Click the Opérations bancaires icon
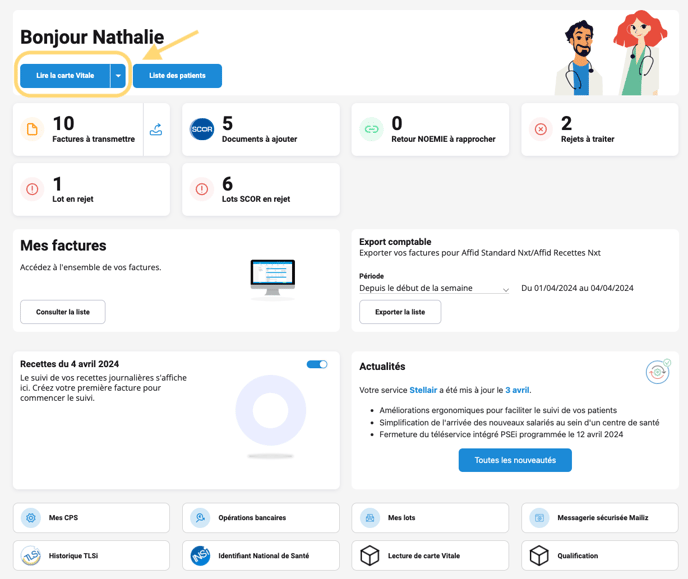The image size is (688, 579). point(201,518)
